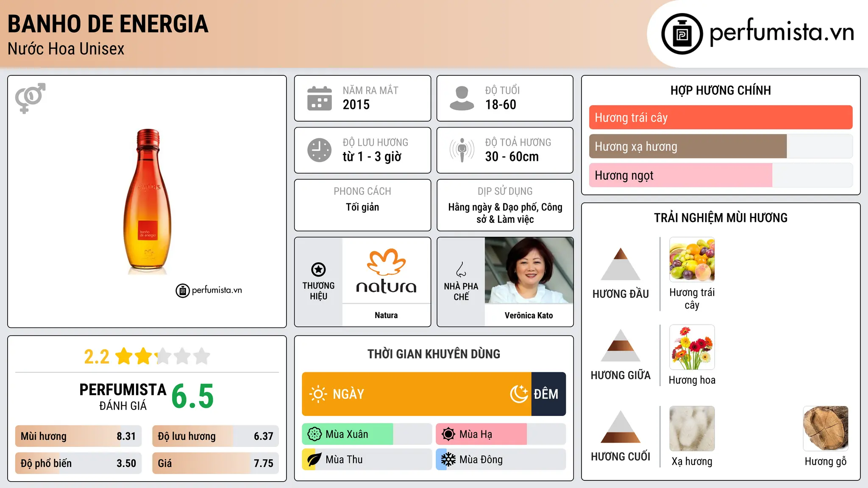Select the fruit note image Hương trái cây
The image size is (868, 488).
click(692, 260)
